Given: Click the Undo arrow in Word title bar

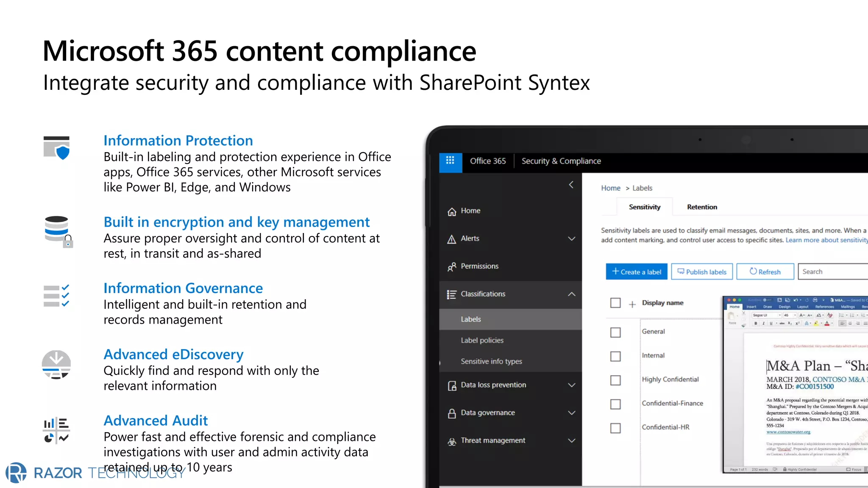Looking at the screenshot, I should point(796,300).
